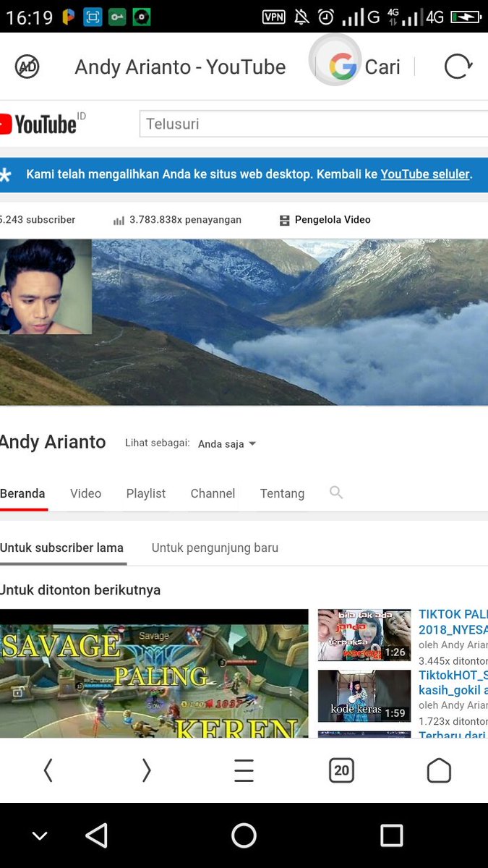
Task: Click the 1.723x ditonton view count
Action: [x=453, y=721]
